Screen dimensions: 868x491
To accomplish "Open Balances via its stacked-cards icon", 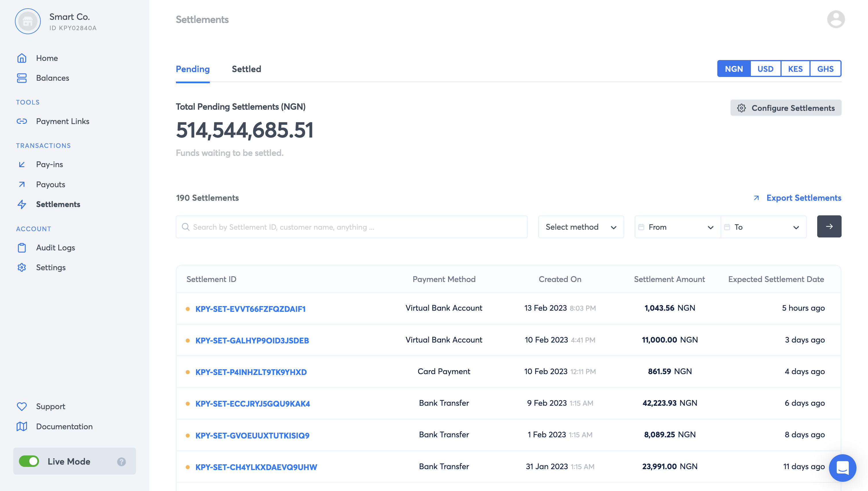I will (x=22, y=78).
